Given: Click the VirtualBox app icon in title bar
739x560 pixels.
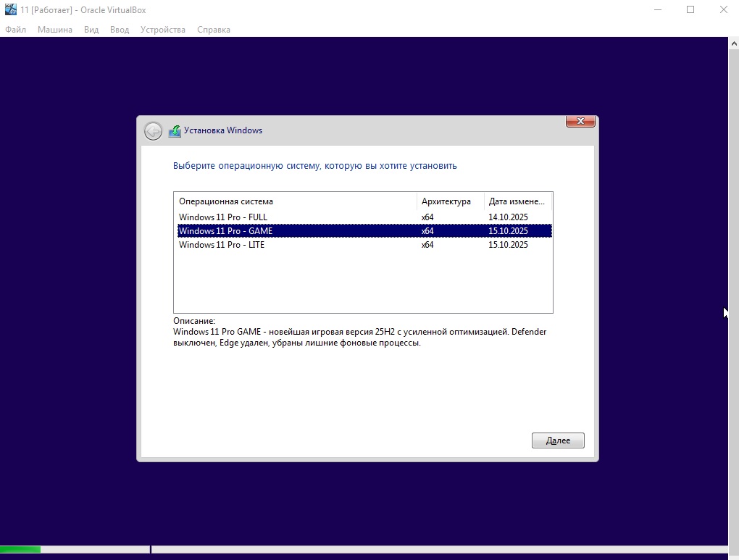Looking at the screenshot, I should click(x=10, y=9).
